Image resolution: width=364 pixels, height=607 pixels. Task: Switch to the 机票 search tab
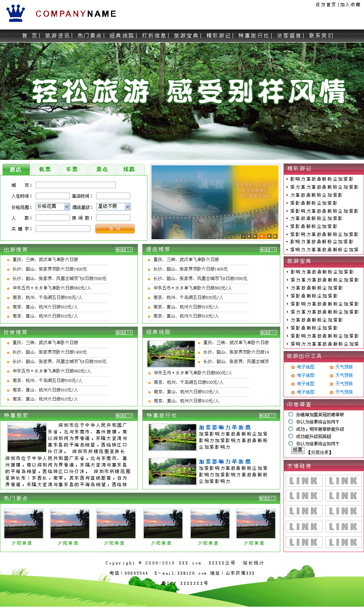point(45,169)
